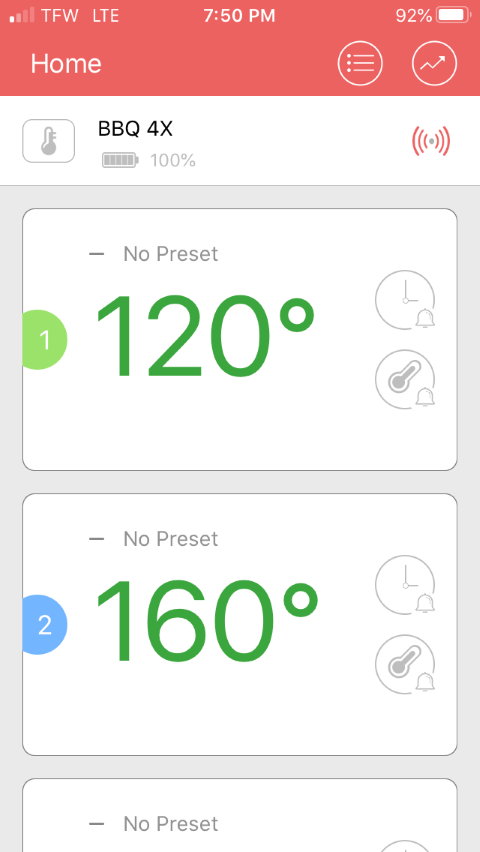Open the list menu icon in header
The height and width of the screenshot is (852, 480).
point(360,63)
